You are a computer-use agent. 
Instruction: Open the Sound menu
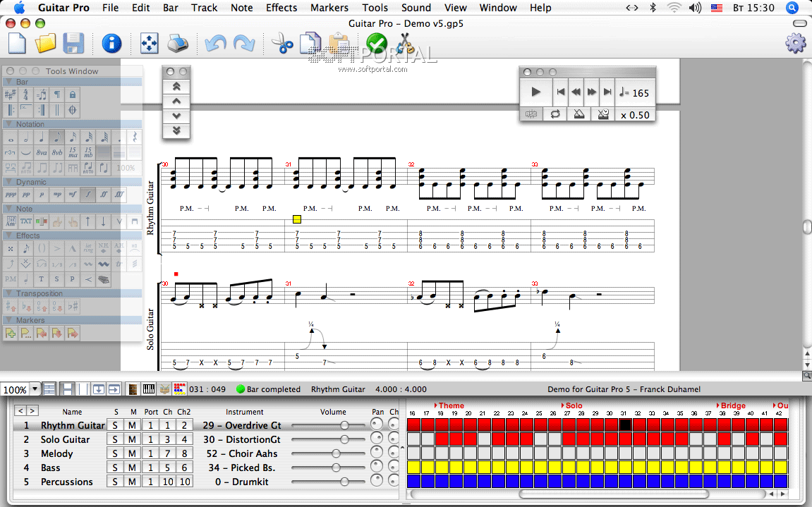[416, 8]
